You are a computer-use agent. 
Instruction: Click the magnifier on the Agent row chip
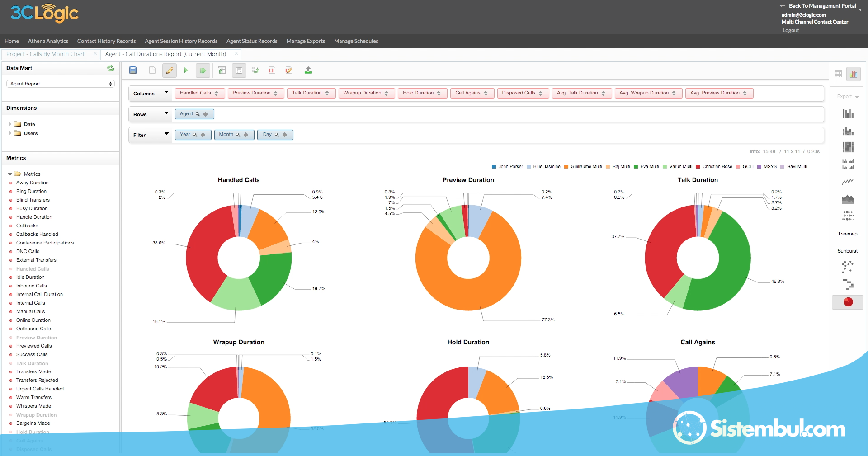pos(198,114)
